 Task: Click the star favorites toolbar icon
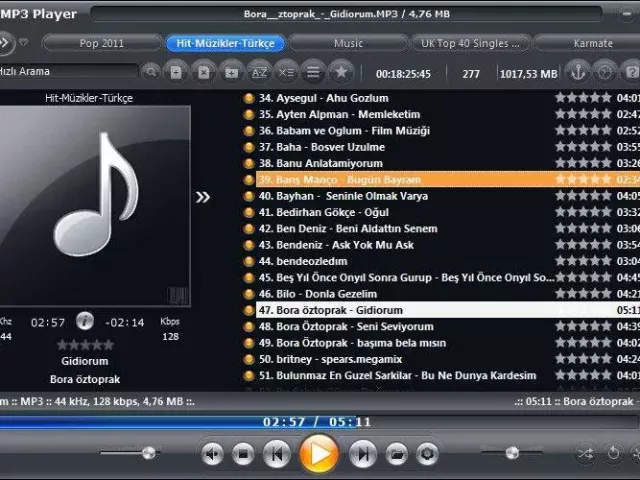340,72
